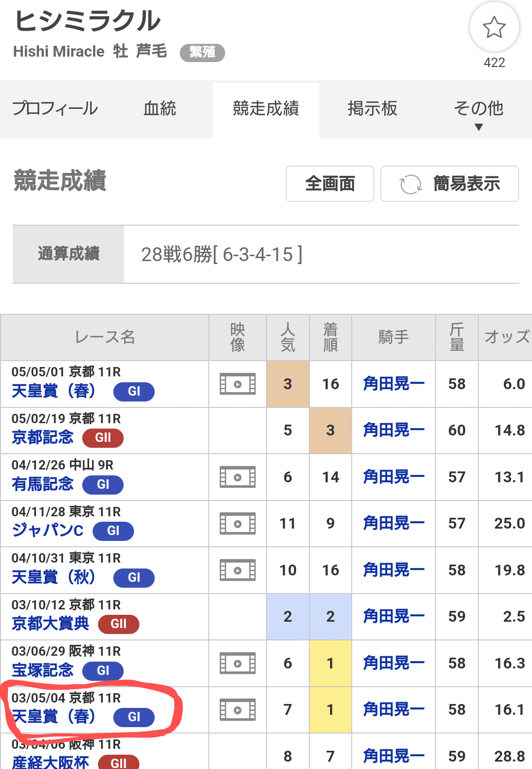Open jockey 角田晃一 link in 有馬記念 row
Viewport: 532px width, 769px height.
pyautogui.click(x=394, y=477)
